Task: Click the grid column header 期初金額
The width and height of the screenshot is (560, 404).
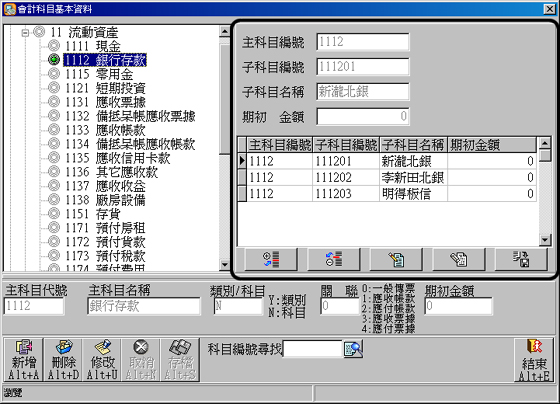Action: [492, 145]
